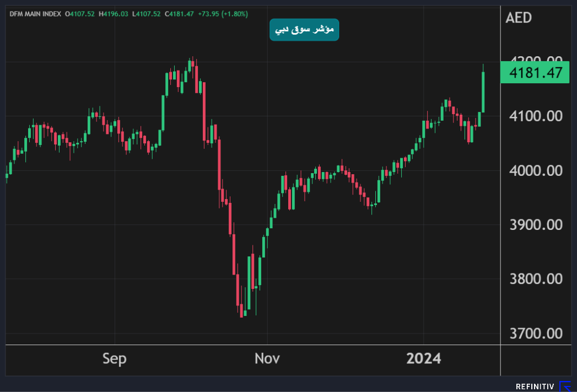Image resolution: width=577 pixels, height=392 pixels.
Task: Click the 3800.00 price axis label
Action: tap(536, 279)
